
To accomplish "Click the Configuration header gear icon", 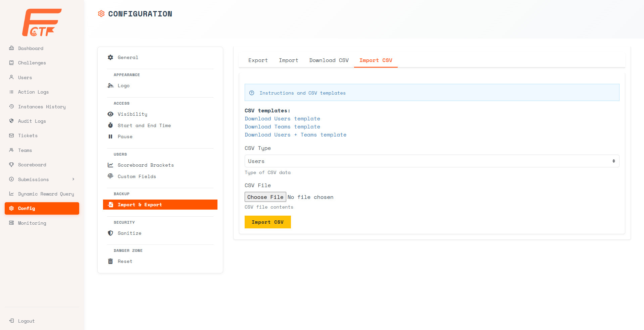I will coord(101,14).
